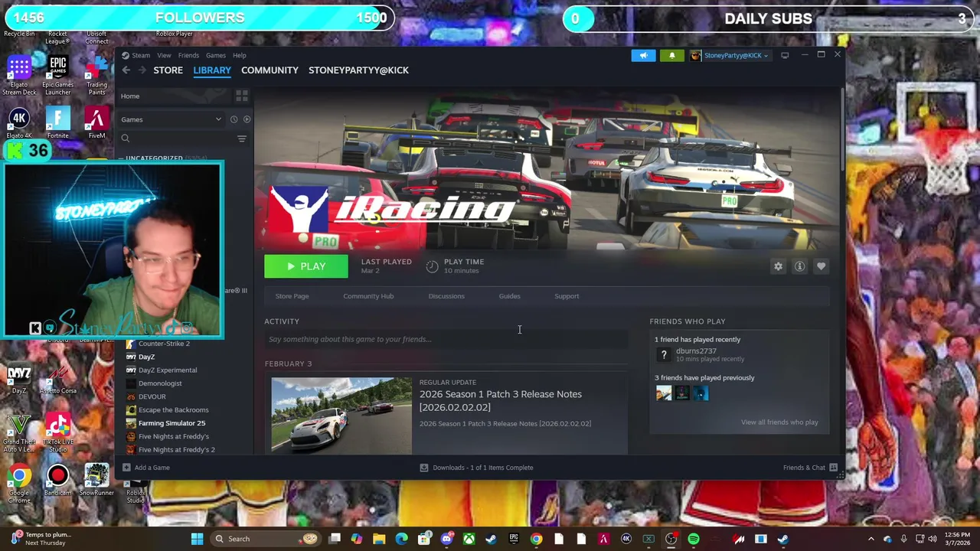
Task: Open advanced library filter options icon
Action: pos(241,139)
